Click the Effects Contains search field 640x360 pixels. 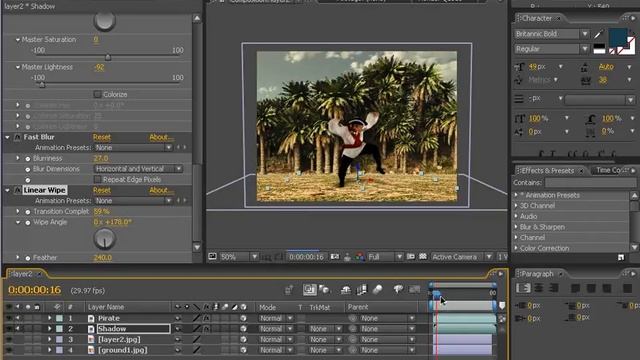[590, 182]
